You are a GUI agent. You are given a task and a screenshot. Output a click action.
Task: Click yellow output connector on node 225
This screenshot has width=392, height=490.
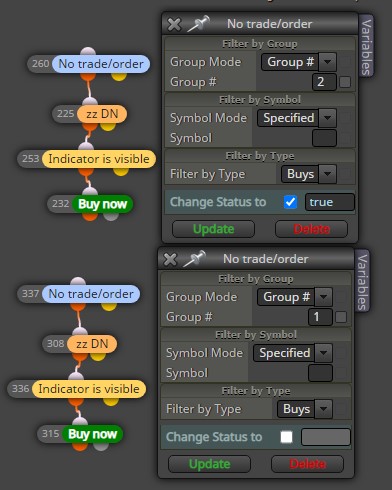point(108,126)
